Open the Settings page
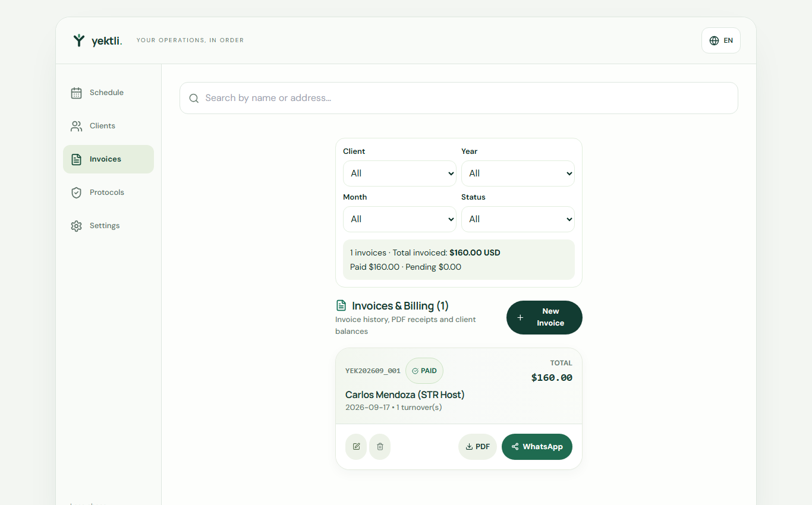The image size is (812, 505). (x=108, y=226)
